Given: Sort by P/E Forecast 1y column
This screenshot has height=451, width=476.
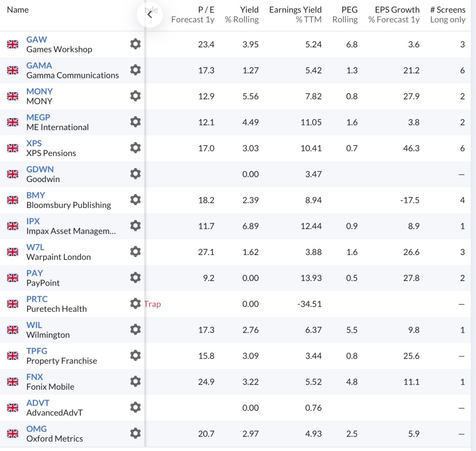Looking at the screenshot, I should pos(192,14).
